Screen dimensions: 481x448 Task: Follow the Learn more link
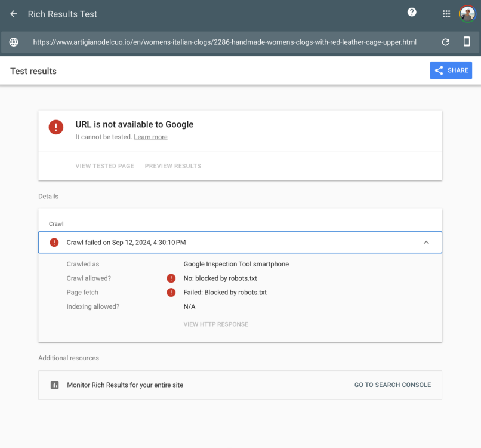click(150, 137)
